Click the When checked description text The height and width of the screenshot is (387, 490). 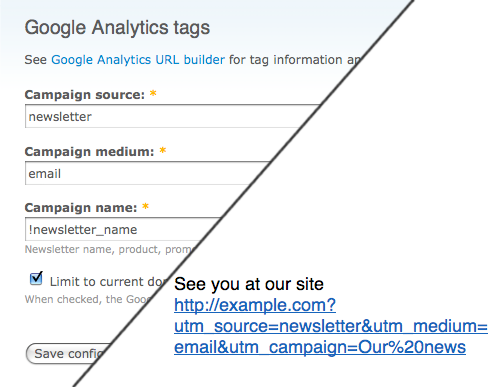[87, 299]
